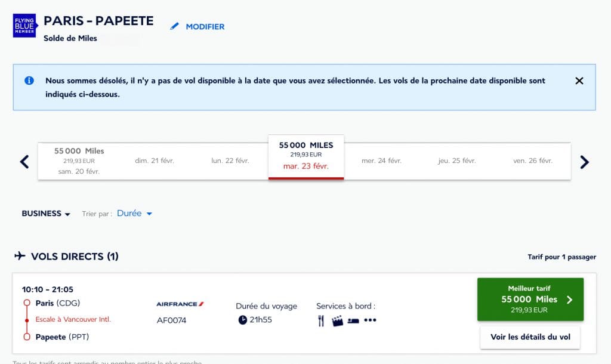Image resolution: width=611 pixels, height=364 pixels.
Task: Click the in-flight entertainment clapperboard icon
Action: [337, 320]
